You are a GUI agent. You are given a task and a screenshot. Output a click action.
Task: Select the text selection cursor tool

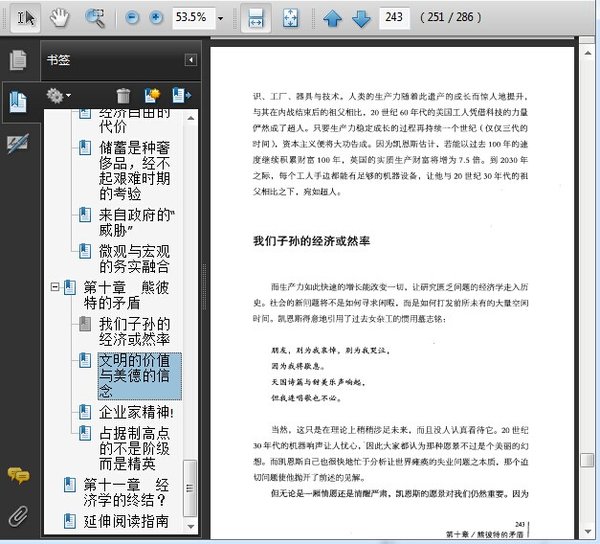(x=26, y=17)
